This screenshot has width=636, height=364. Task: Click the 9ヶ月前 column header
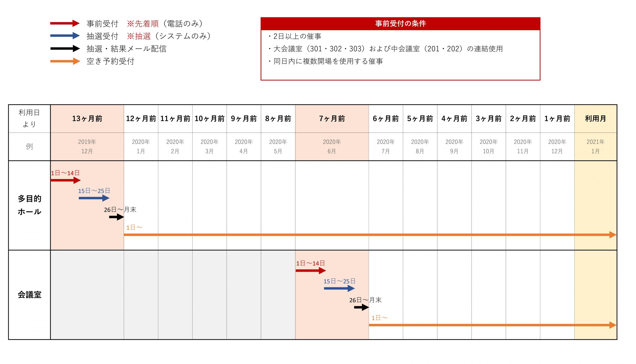[244, 119]
